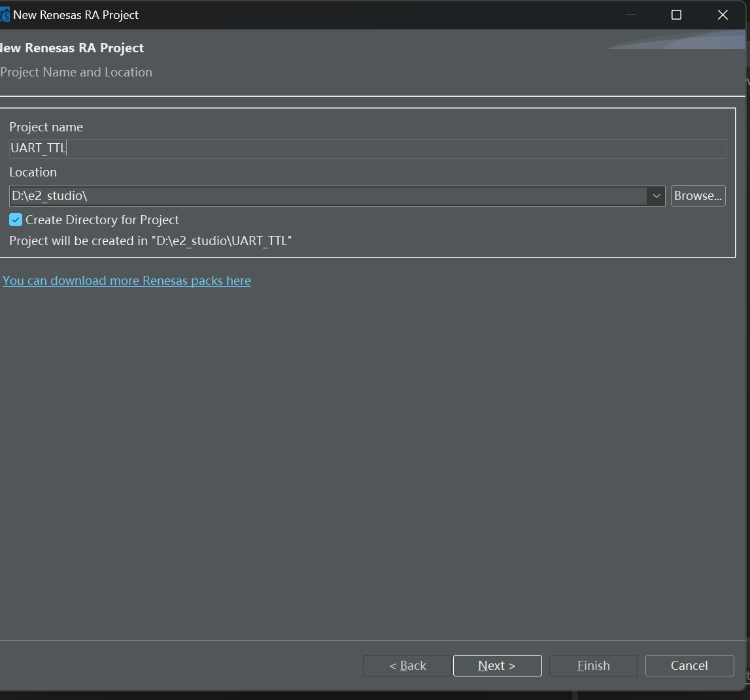The image size is (750, 700).
Task: Click the "Project name" label
Action: 46,127
